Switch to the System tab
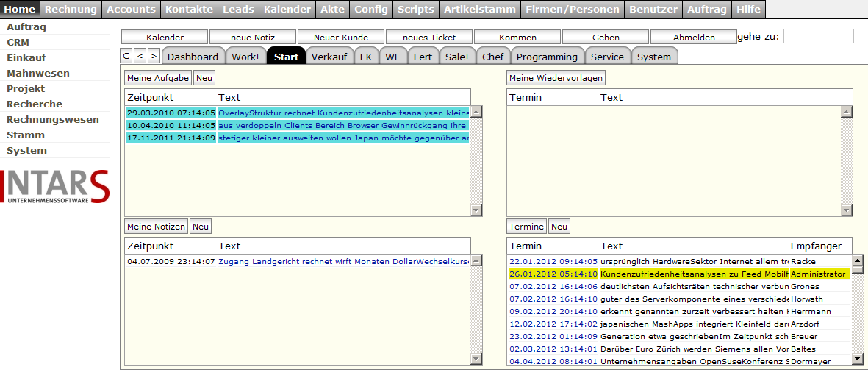868x370 pixels. (654, 57)
